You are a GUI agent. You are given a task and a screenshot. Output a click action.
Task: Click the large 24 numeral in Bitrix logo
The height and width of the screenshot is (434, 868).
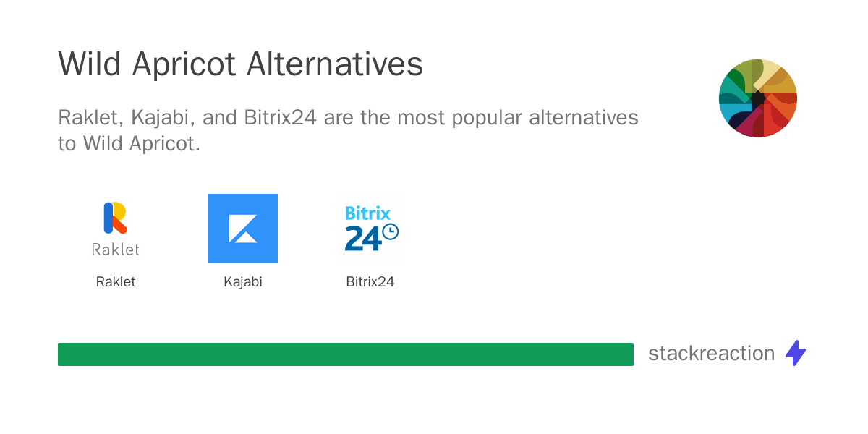tap(362, 238)
